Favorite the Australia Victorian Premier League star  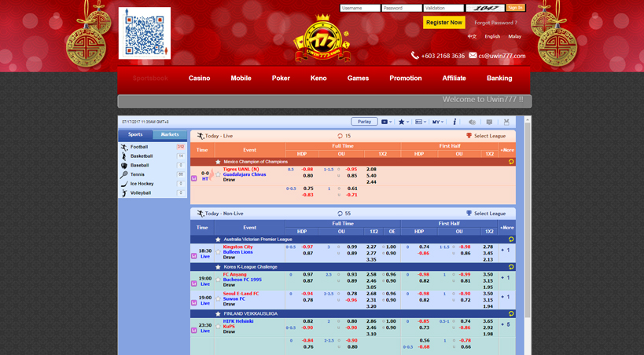pos(218,240)
